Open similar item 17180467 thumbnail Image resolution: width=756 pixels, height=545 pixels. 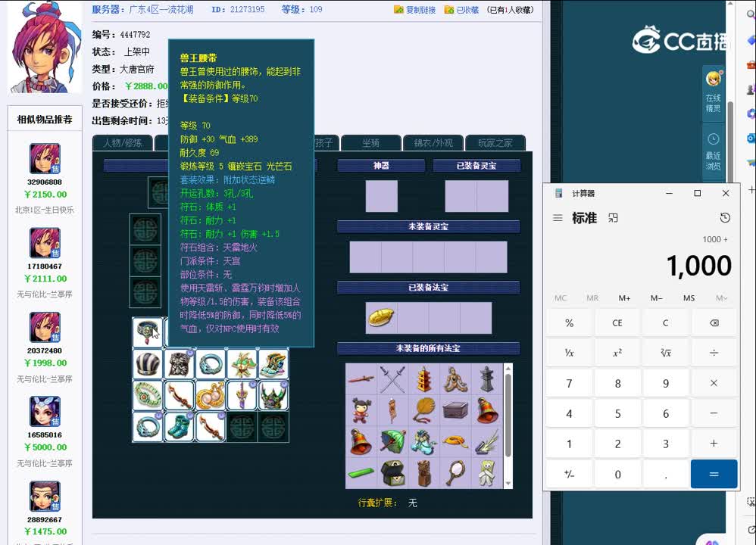tap(45, 243)
